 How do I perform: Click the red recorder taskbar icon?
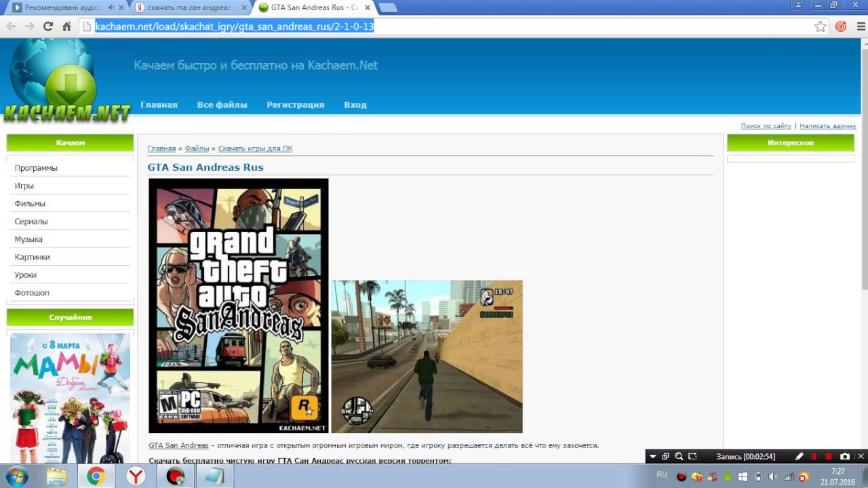[x=175, y=476]
